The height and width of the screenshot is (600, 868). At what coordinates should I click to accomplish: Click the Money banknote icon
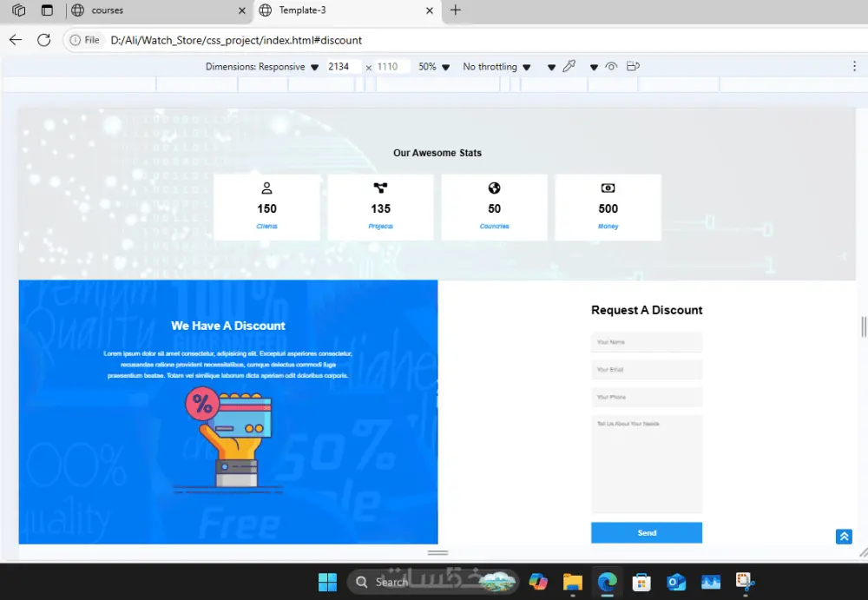coord(608,188)
